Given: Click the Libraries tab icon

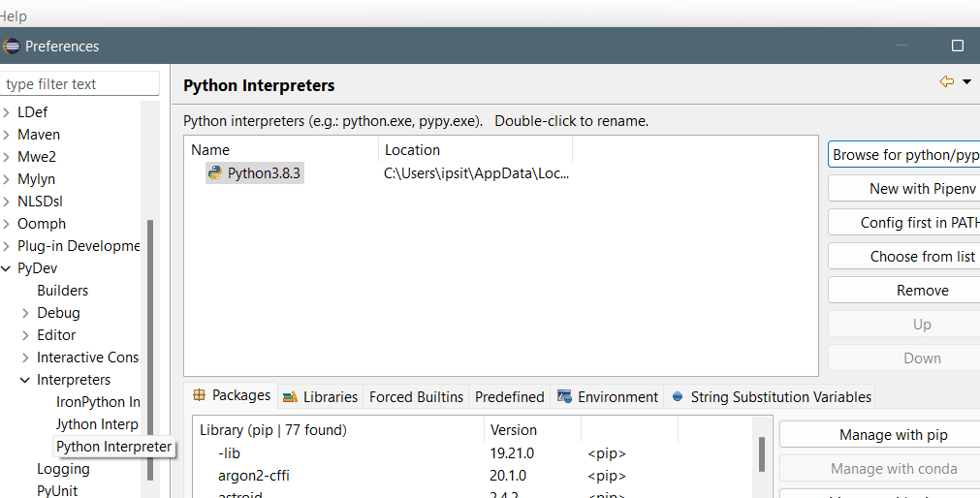Looking at the screenshot, I should pos(290,397).
